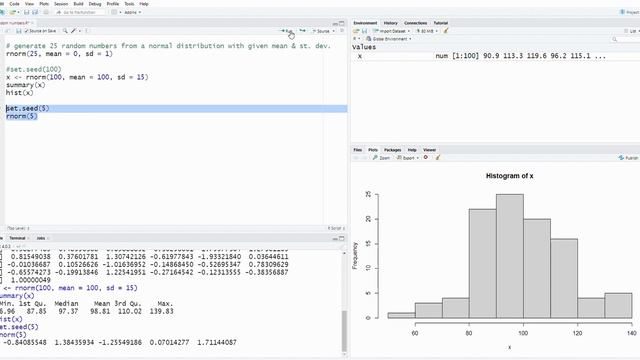Screen dimensions: 640x360
Task: Open the Global Environment dropdown
Action: [x=389, y=39]
